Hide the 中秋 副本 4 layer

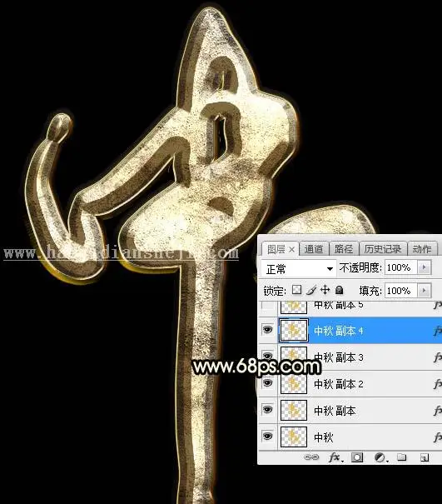267,329
